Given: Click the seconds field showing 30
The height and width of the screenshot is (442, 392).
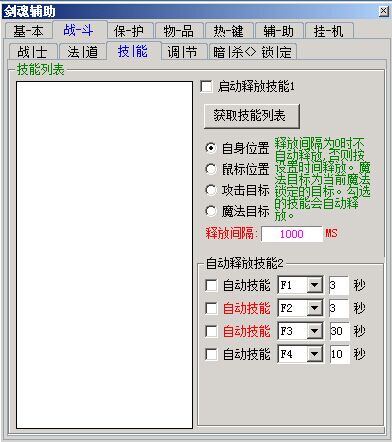Looking at the screenshot, I should coord(339,331).
